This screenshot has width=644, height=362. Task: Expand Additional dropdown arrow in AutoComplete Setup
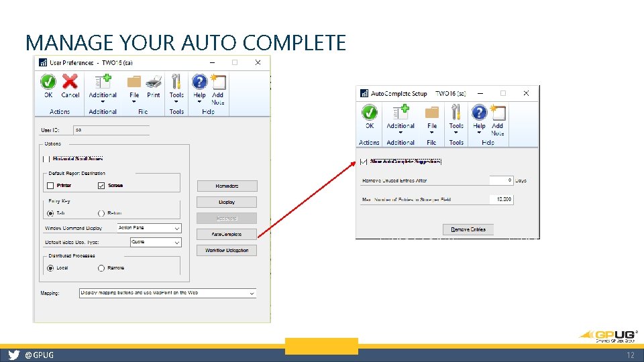(x=400, y=133)
